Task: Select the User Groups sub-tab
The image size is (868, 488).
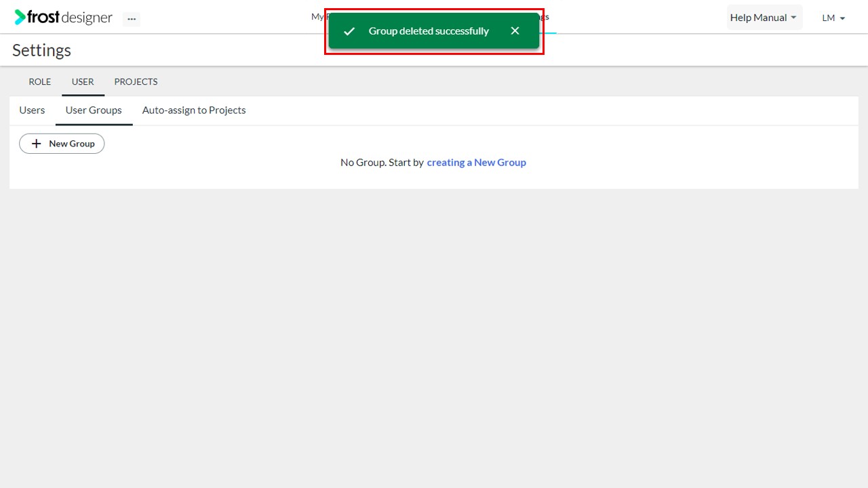Action: coord(94,110)
